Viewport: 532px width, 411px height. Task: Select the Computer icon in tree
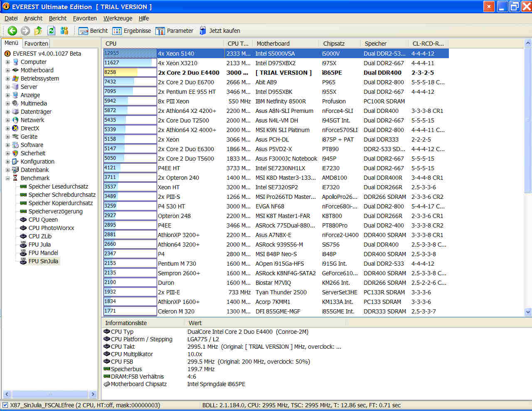pyautogui.click(x=15, y=62)
